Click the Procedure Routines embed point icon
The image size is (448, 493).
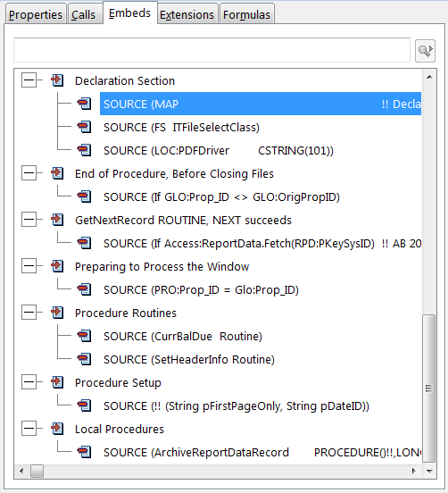pyautogui.click(x=57, y=313)
